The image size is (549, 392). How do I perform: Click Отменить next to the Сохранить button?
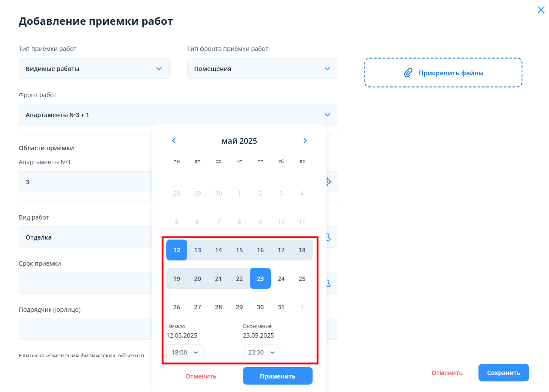click(447, 373)
